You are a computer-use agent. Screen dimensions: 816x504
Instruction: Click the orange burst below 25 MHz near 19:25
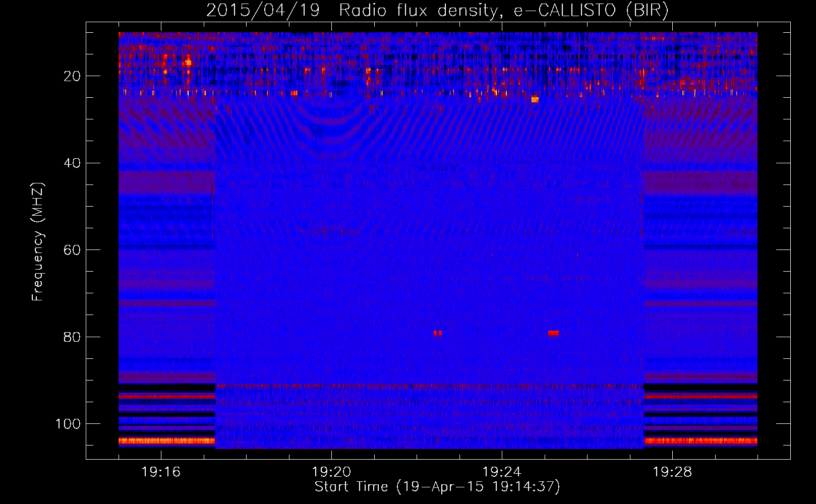pos(535,100)
